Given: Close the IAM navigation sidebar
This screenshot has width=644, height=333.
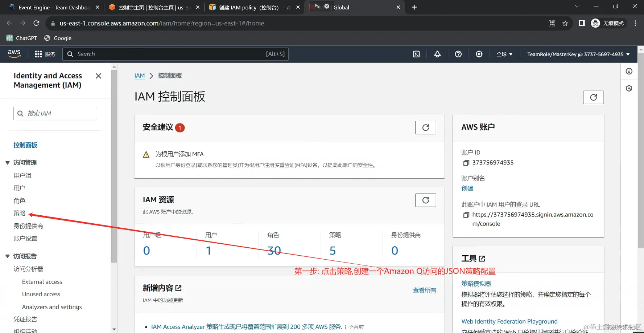Looking at the screenshot, I should tap(98, 76).
